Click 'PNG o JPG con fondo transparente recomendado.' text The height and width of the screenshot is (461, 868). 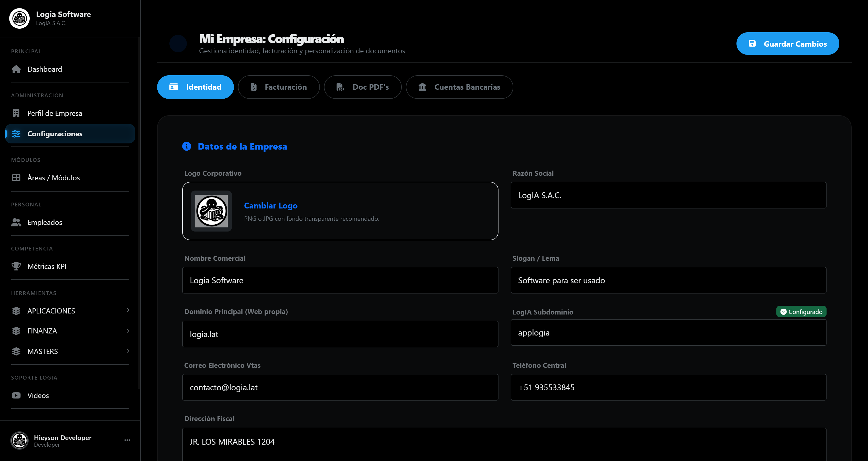click(311, 218)
